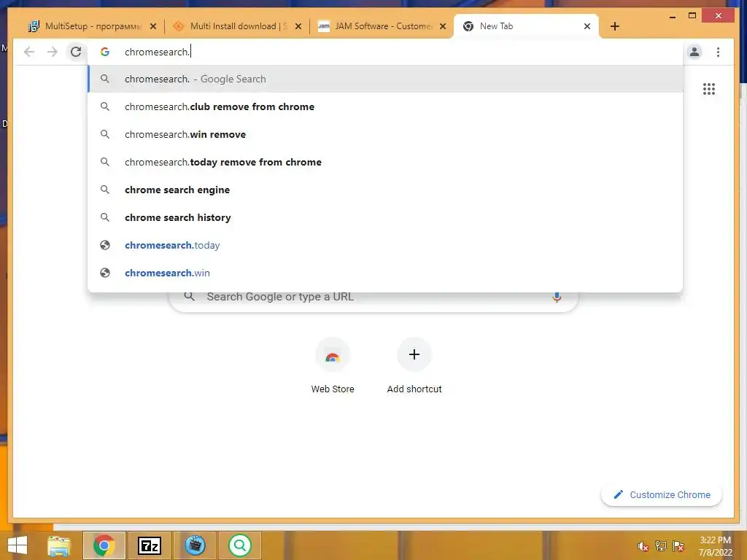
Task: Open the Chrome three-dot menu
Action: coord(718,52)
